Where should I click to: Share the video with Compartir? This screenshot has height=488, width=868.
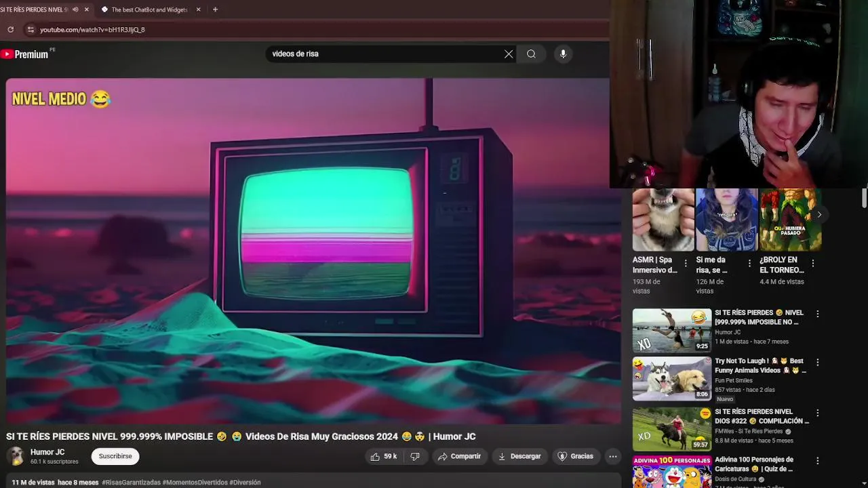459,456
